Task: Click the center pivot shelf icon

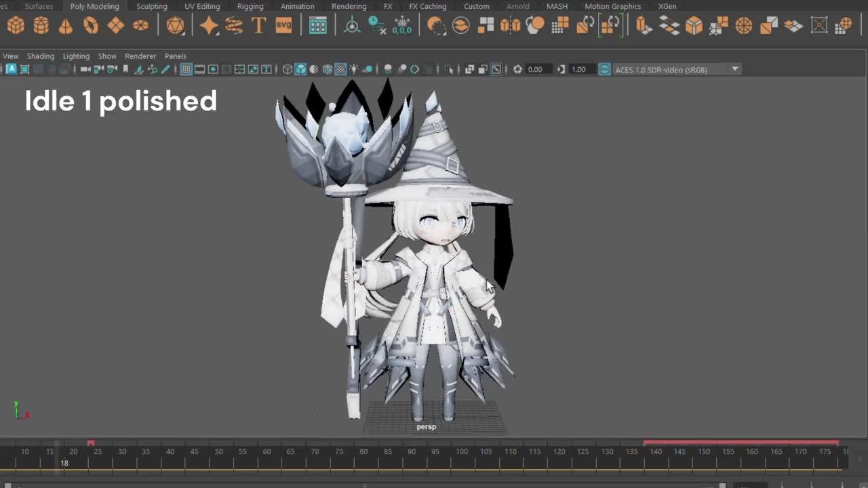Action: coord(353,26)
